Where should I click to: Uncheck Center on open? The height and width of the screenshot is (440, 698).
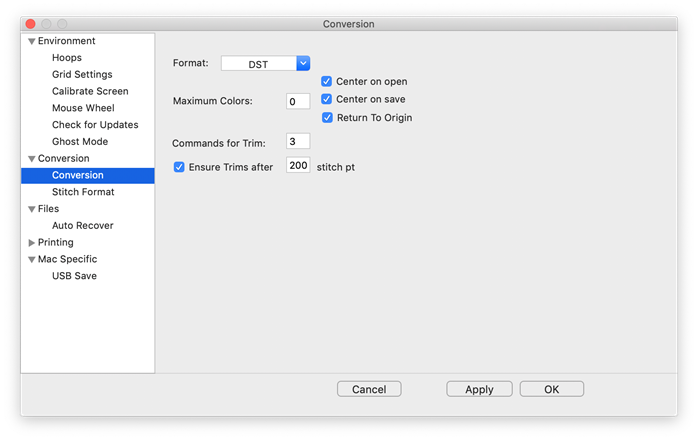pos(327,81)
